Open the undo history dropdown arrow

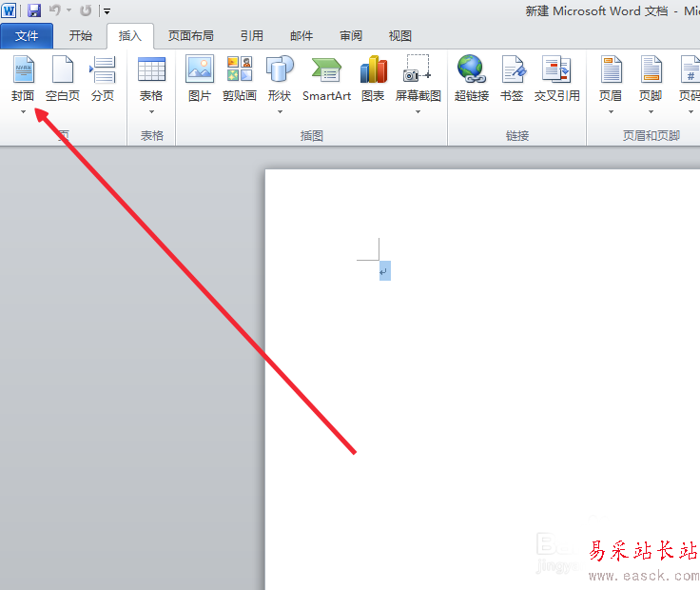click(x=69, y=10)
